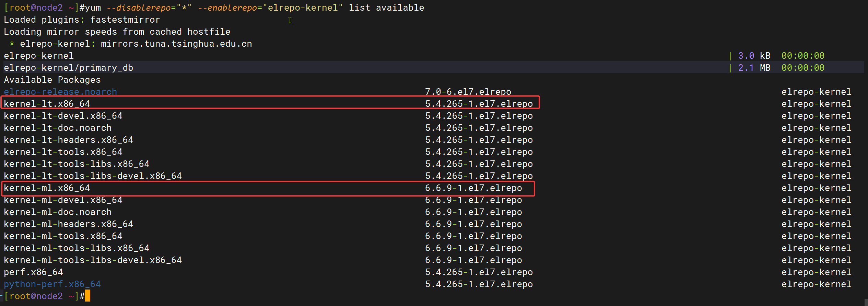Click version in perf.x86_64 row
Image resolution: width=868 pixels, height=306 pixels.
click(479, 272)
